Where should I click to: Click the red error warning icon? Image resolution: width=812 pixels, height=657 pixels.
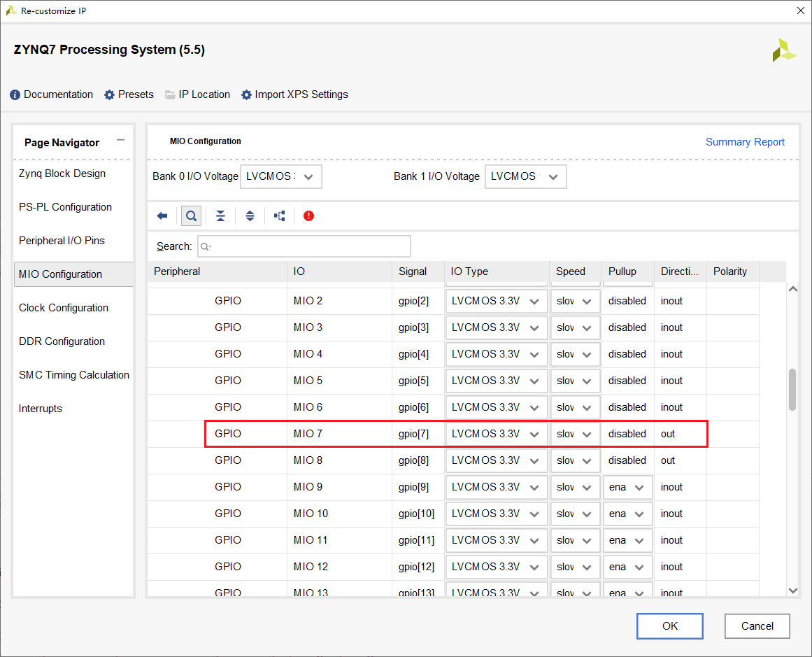tap(308, 216)
